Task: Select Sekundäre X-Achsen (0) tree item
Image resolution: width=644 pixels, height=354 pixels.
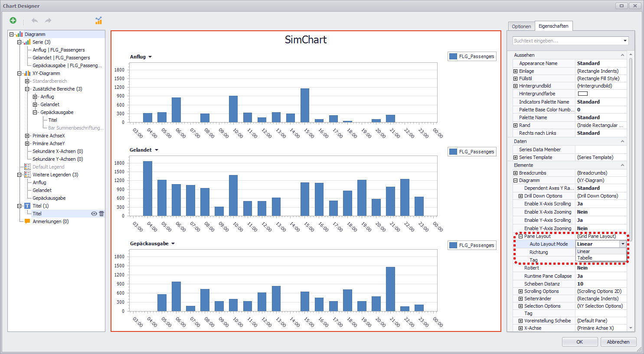Action: (x=58, y=151)
